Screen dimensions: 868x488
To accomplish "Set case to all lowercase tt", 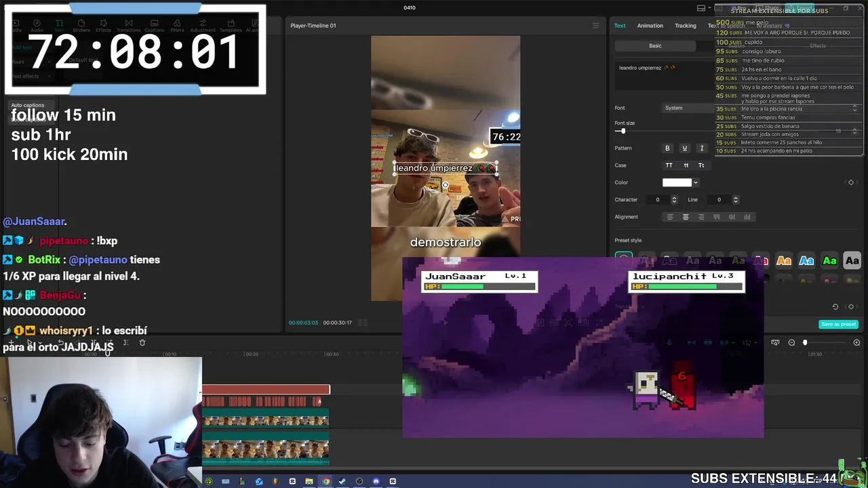I will 686,165.
